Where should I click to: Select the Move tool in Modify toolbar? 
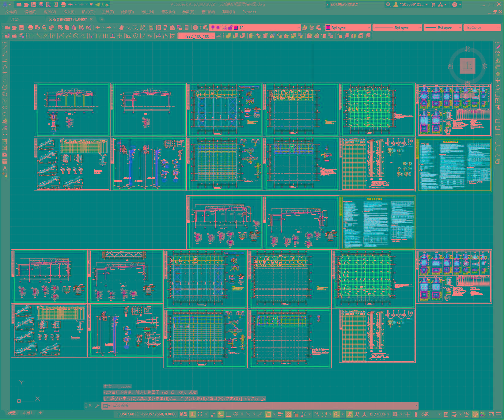point(498,81)
